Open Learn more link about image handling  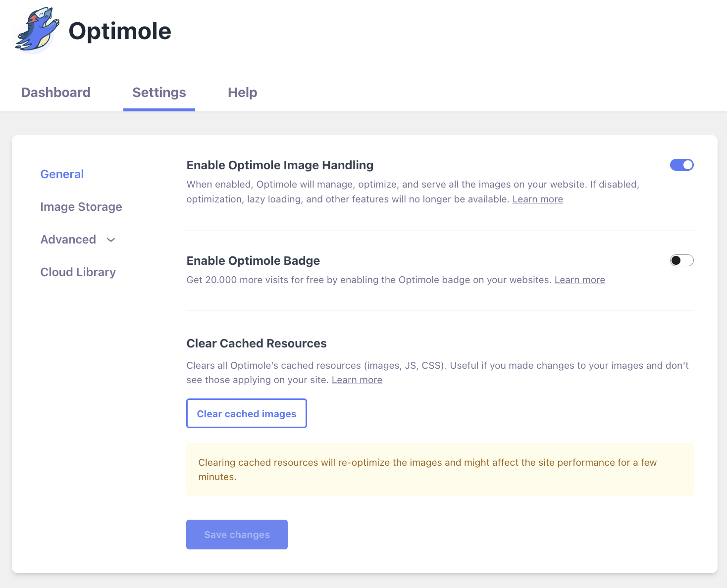click(x=537, y=199)
